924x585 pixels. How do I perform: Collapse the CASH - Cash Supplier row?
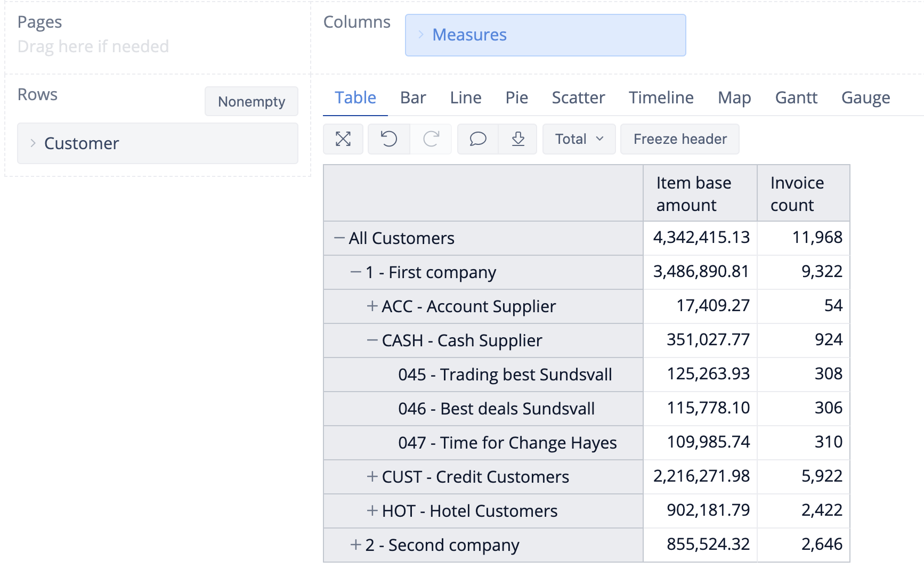point(372,340)
